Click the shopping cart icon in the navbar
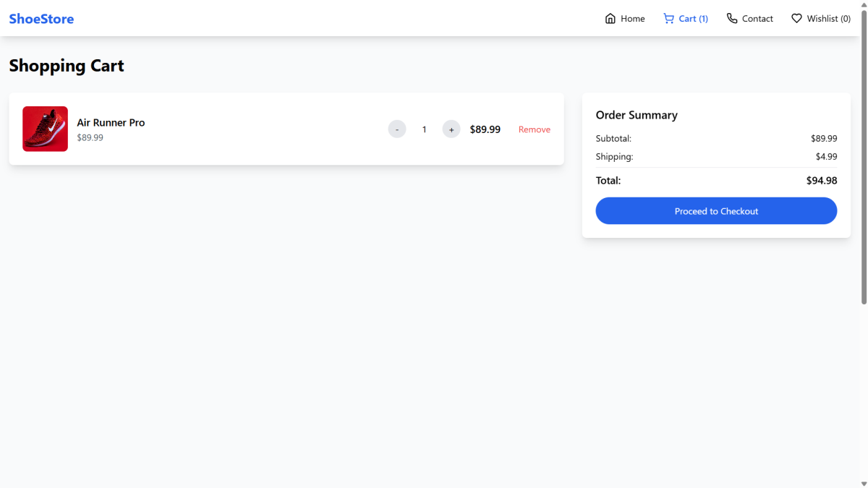This screenshot has height=488, width=868. coord(668,19)
